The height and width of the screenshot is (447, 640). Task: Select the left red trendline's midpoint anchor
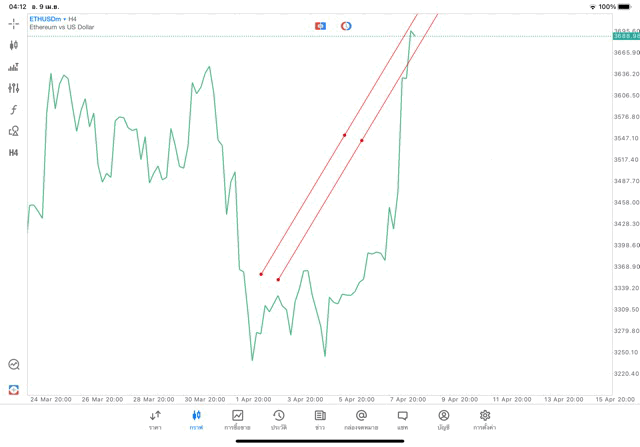[344, 135]
